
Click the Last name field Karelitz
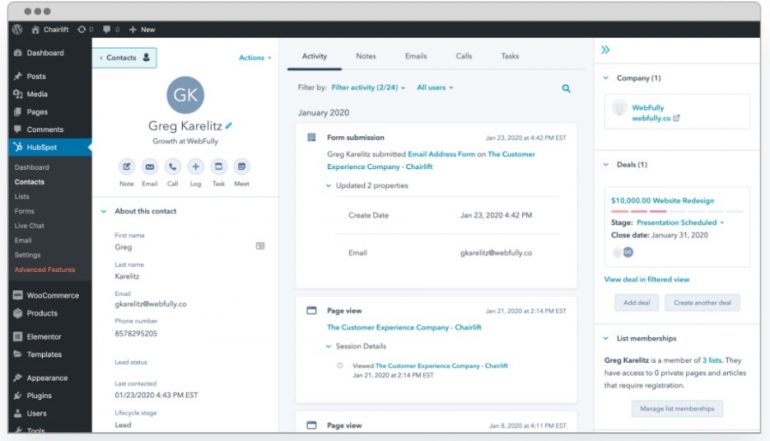127,276
